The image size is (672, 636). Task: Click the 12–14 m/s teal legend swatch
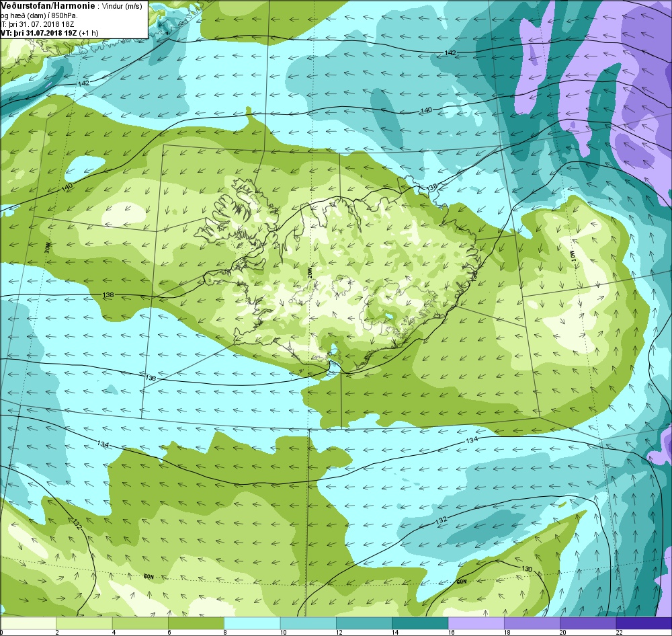coord(364,623)
